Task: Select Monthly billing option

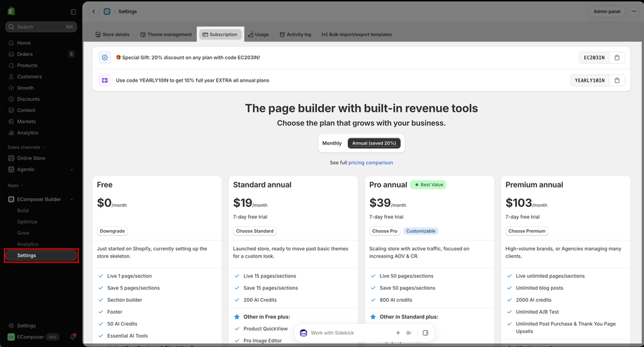Action: (x=332, y=143)
